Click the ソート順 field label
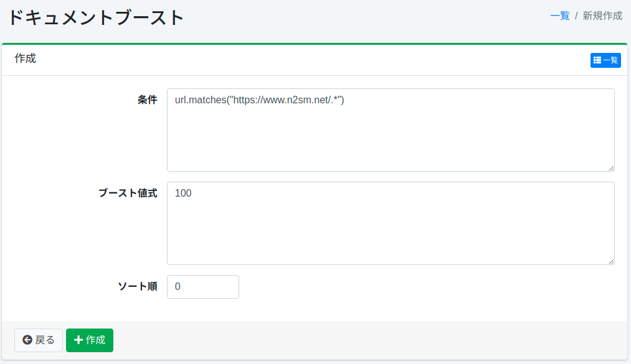Screen dimensions: 631x364 pos(137,287)
